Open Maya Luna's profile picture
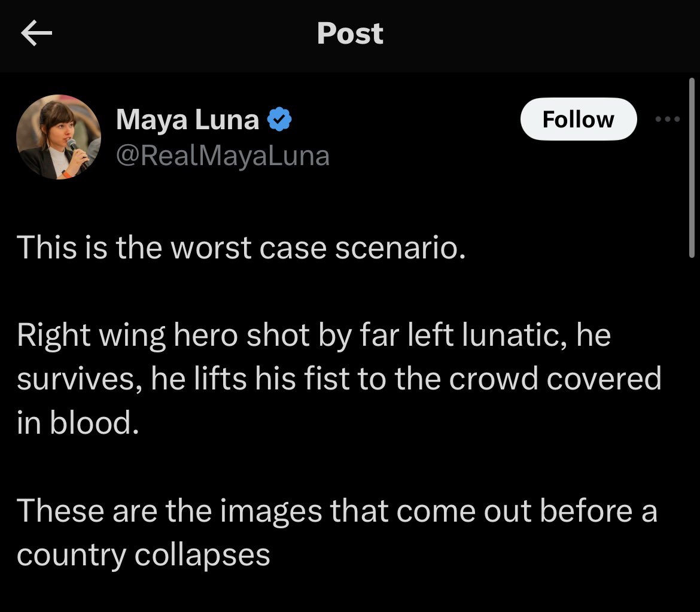 (59, 137)
